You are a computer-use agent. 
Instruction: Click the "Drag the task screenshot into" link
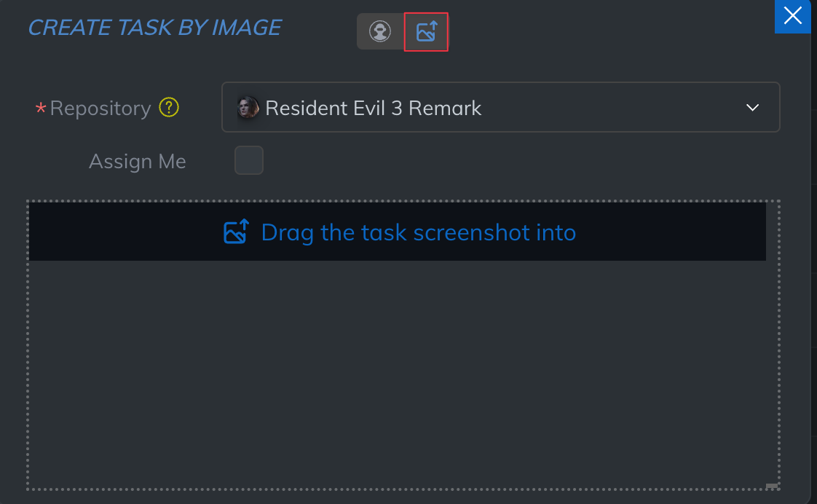click(419, 232)
